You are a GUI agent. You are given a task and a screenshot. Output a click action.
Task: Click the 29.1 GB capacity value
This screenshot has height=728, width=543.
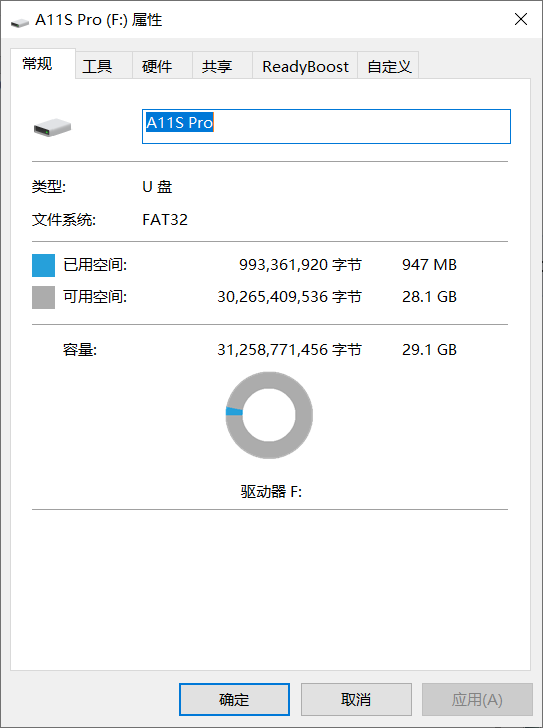point(429,350)
